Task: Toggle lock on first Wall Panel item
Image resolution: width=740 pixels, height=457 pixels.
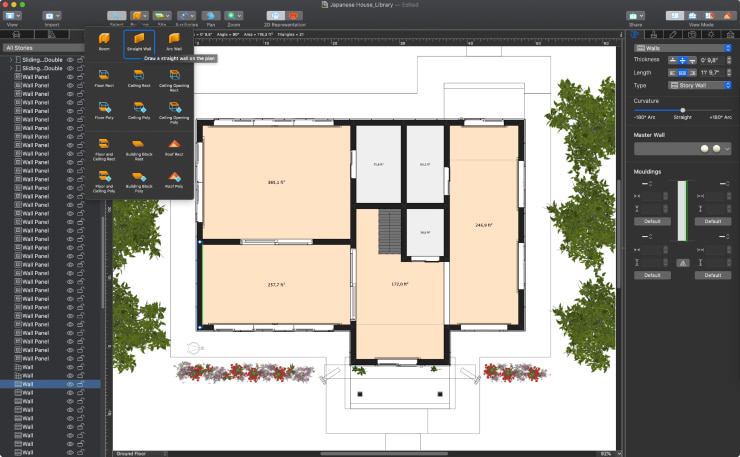Action: [80, 77]
